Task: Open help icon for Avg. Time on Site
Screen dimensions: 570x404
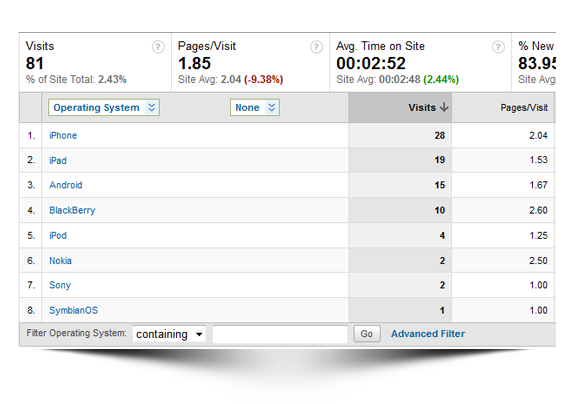Action: pyautogui.click(x=498, y=47)
